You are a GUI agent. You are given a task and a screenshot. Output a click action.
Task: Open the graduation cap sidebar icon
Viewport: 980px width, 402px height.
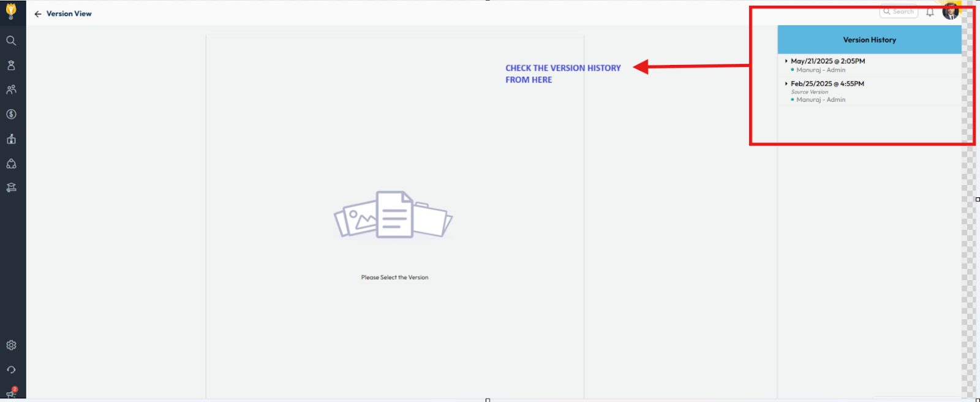coord(11,188)
